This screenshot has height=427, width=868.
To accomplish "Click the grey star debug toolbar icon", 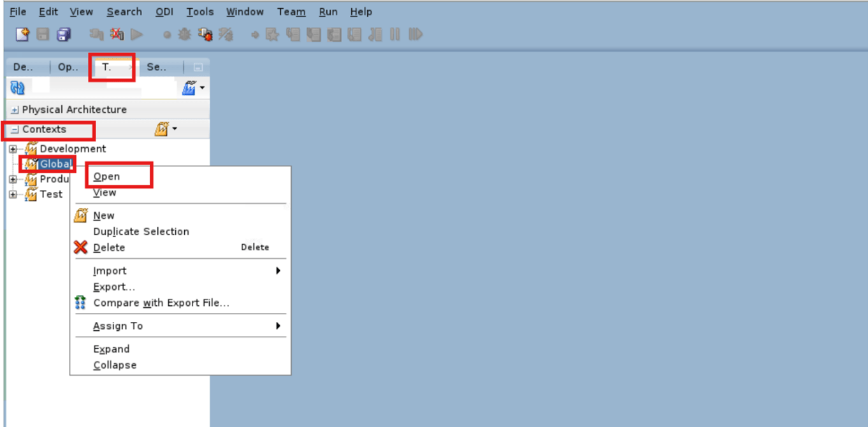I will pyautogui.click(x=272, y=34).
